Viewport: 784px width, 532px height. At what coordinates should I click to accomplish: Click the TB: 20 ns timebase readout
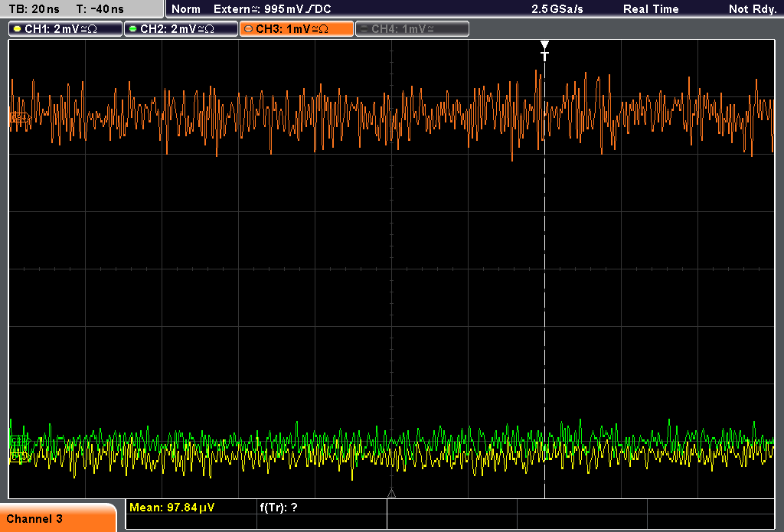point(34,9)
